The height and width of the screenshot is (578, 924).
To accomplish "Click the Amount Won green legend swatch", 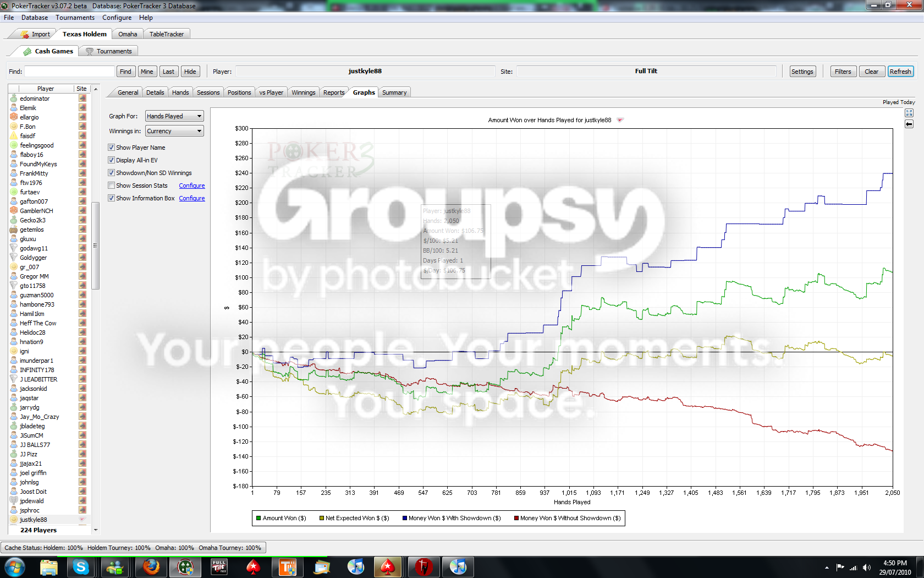I will 258,518.
